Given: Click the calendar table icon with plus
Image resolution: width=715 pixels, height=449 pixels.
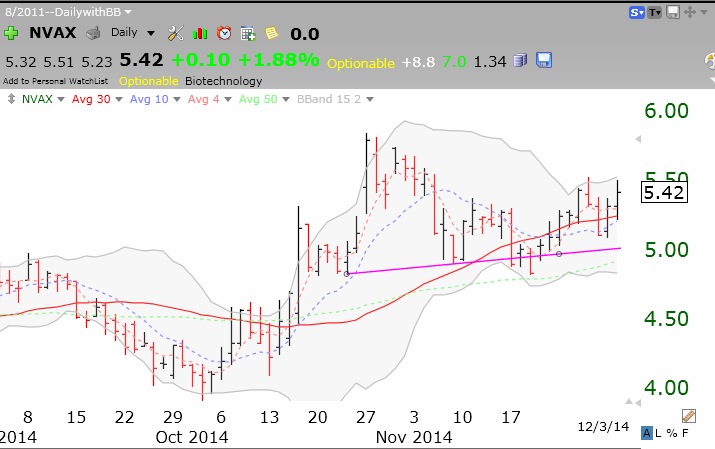Looking at the screenshot, I should [x=248, y=33].
